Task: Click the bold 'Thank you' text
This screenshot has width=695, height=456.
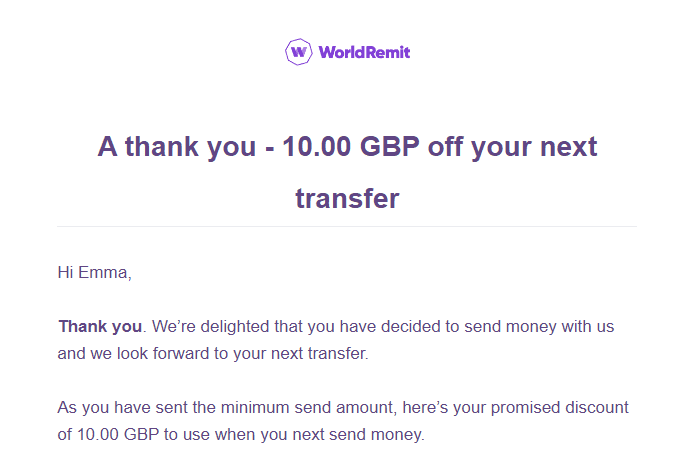Action: click(100, 326)
